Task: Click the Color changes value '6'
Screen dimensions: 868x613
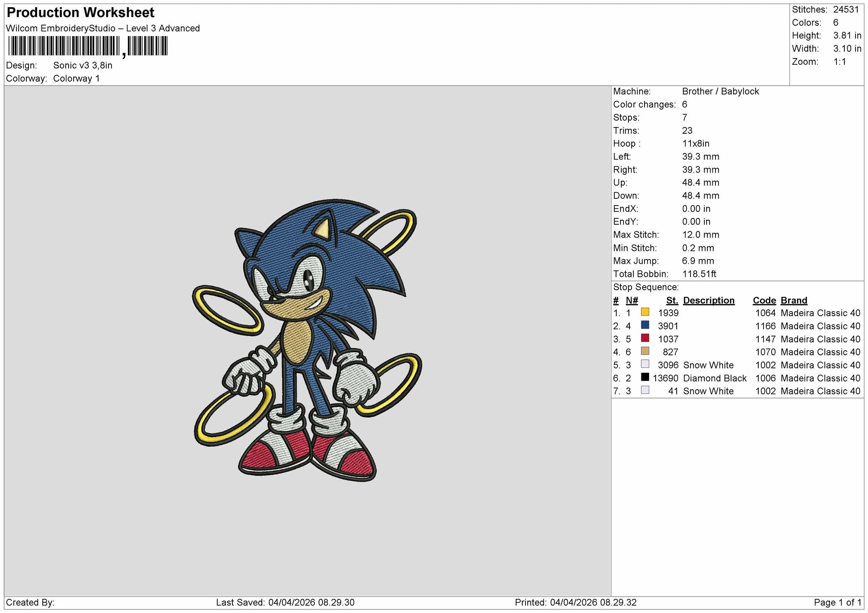Action: pos(685,105)
